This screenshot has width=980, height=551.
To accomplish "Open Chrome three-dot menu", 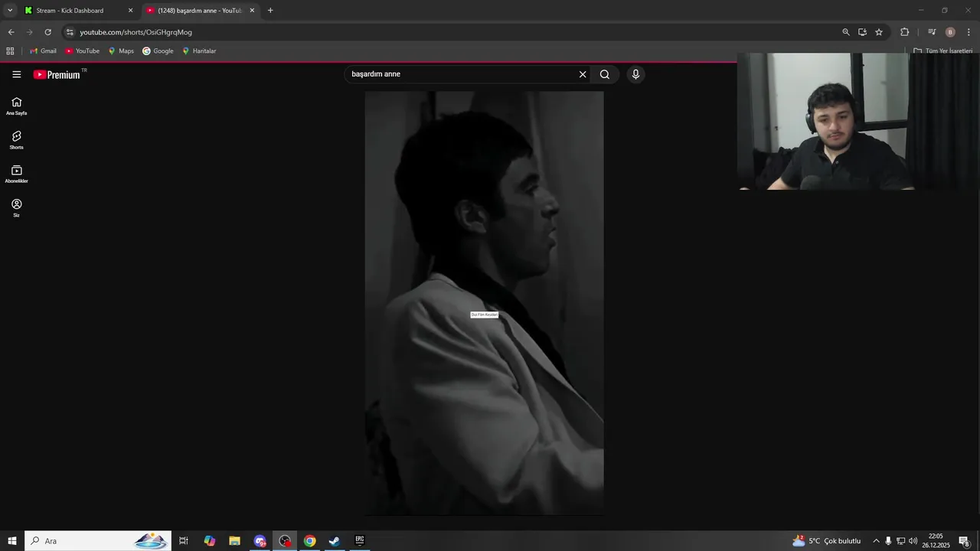I will (x=969, y=32).
